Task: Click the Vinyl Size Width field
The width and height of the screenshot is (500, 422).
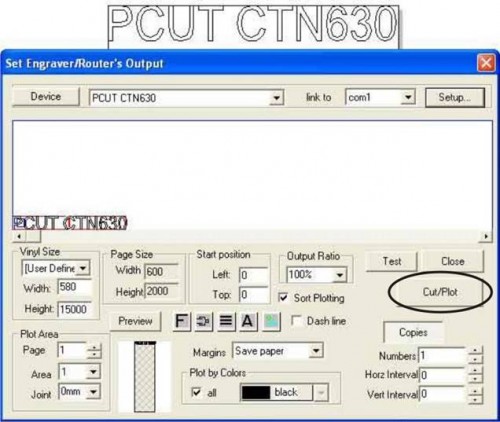Action: click(75, 287)
